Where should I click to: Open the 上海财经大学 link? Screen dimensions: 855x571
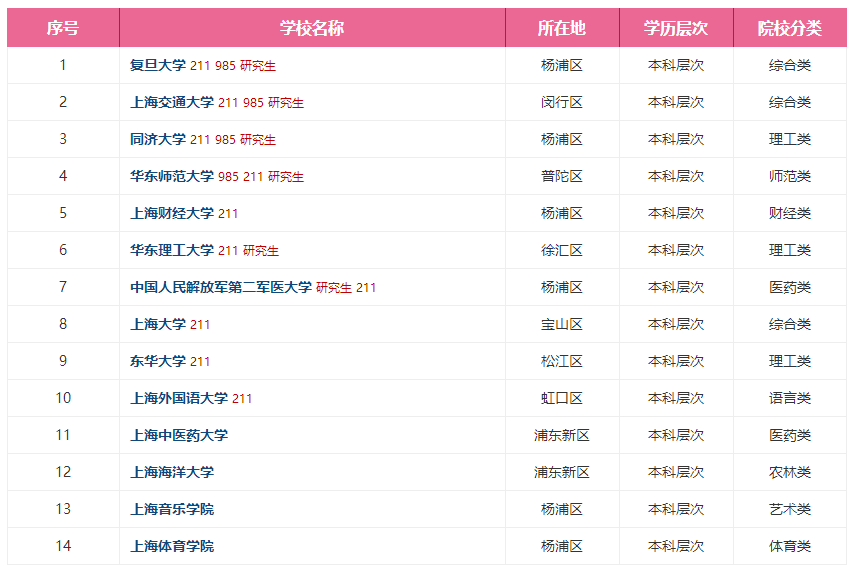pyautogui.click(x=171, y=213)
